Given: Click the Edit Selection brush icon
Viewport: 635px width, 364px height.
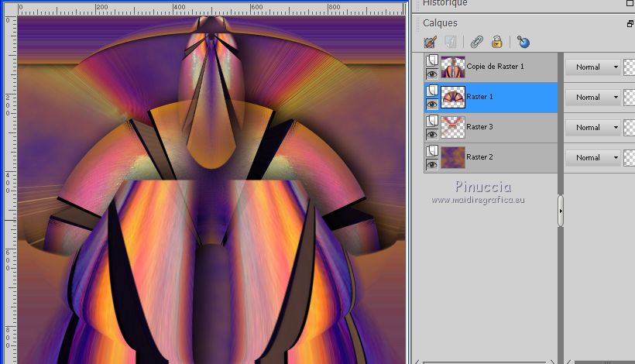Looking at the screenshot, I should click(431, 42).
